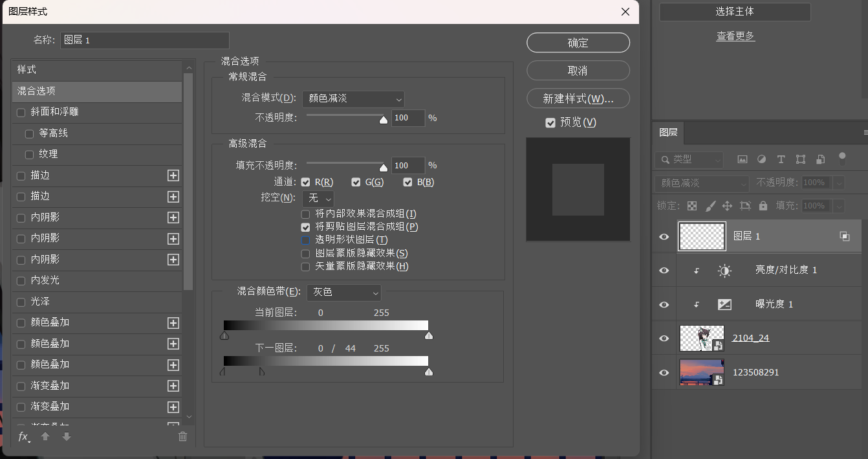Click the lock position move icon
This screenshot has width=868, height=459.
pos(727,206)
